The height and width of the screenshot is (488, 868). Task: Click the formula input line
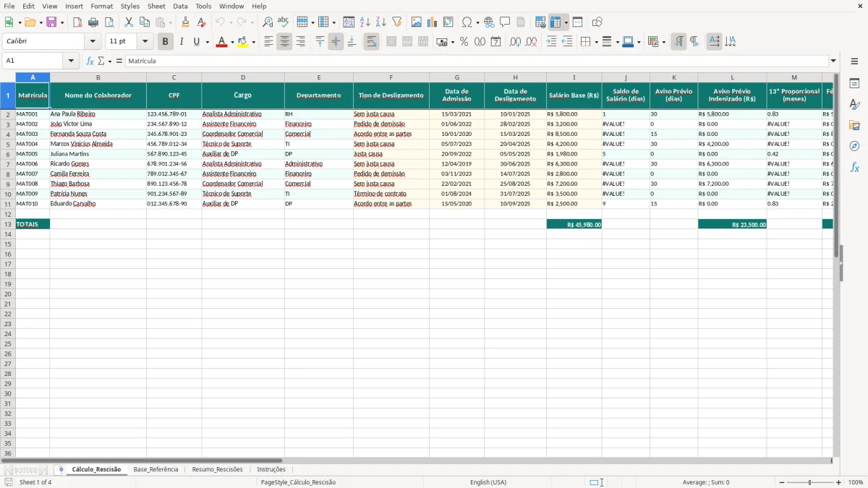point(477,61)
